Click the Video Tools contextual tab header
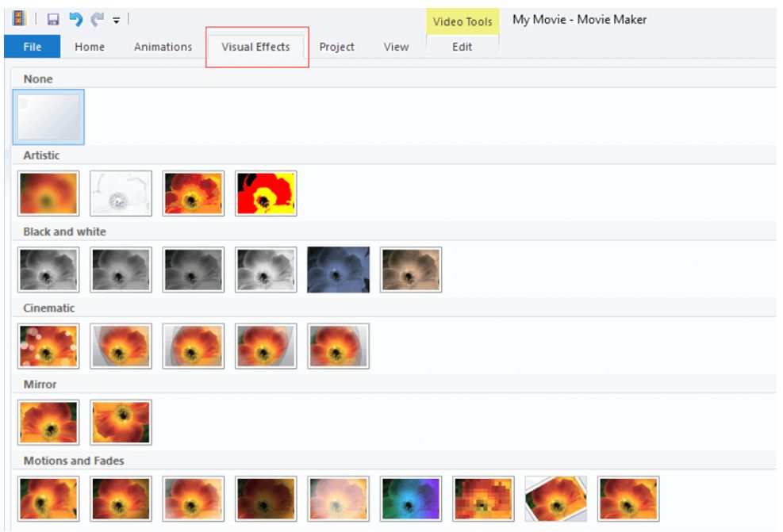 pyautogui.click(x=463, y=21)
